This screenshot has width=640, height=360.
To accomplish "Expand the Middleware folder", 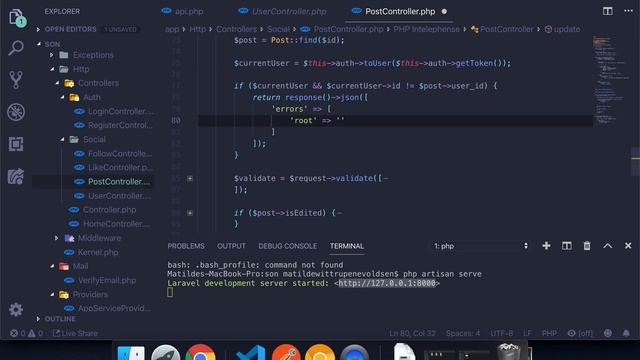I will [x=56, y=238].
